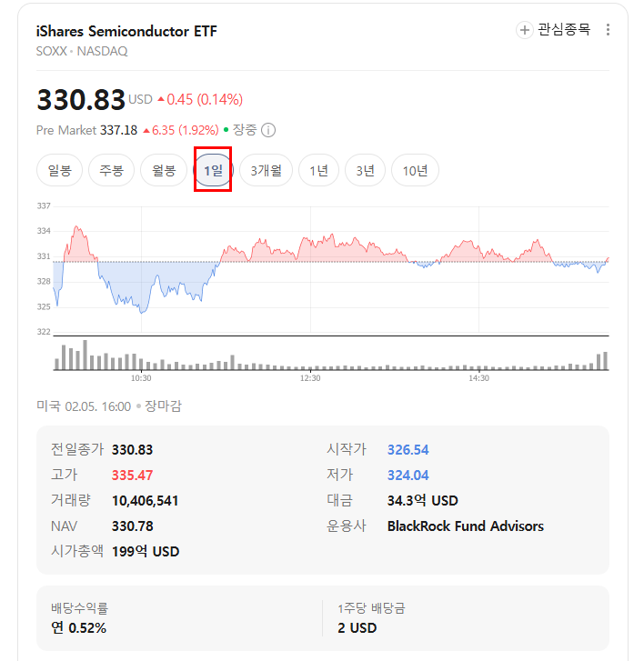
Task: Click the plus icon next to 관심종목
Action: [x=524, y=30]
